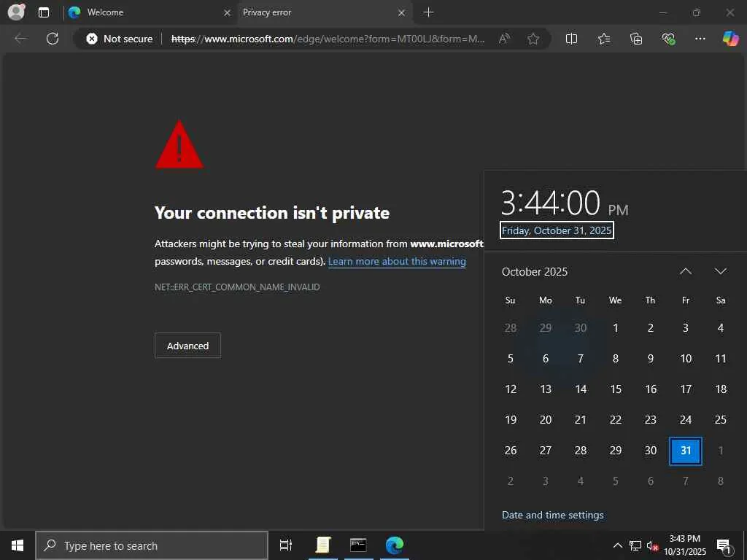Open the Read aloud icon

coord(504,39)
